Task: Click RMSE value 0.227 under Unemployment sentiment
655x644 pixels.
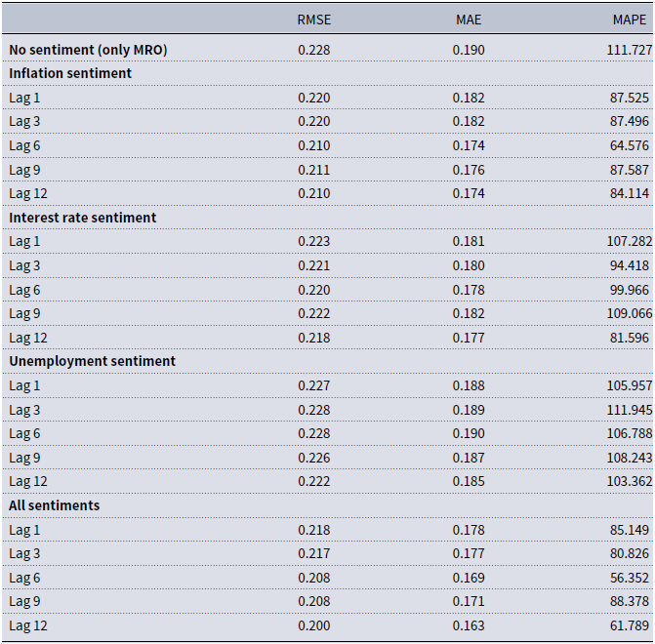Action: 313,385
